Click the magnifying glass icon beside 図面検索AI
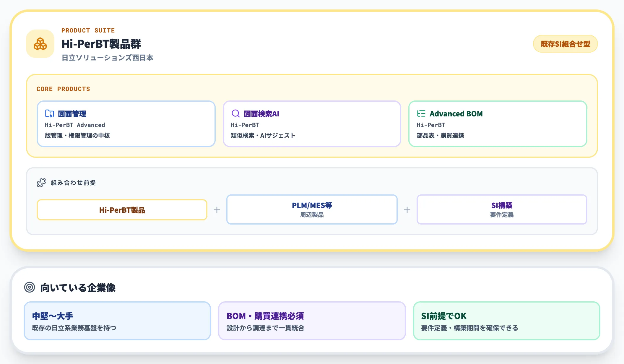624x364 pixels. click(x=235, y=113)
